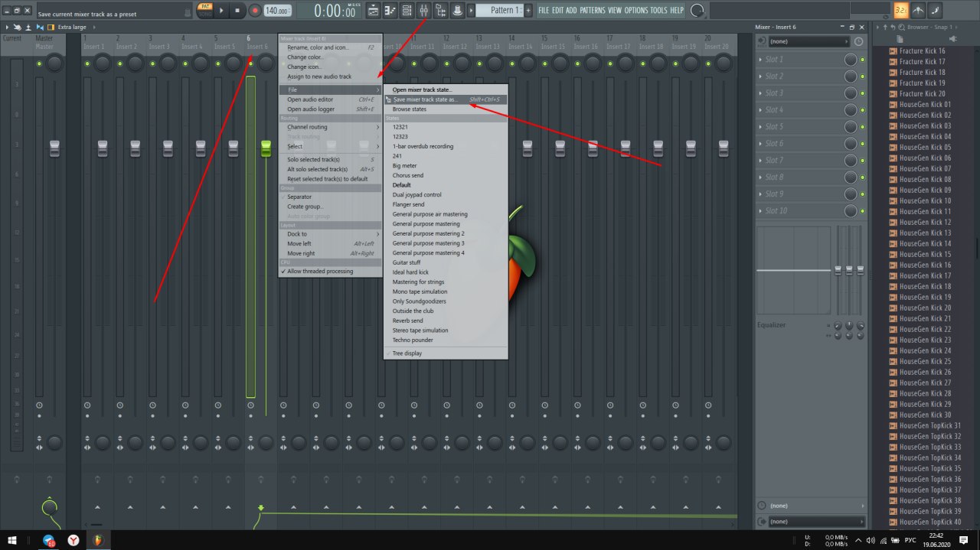Open the TOOLS menu

coord(658,10)
